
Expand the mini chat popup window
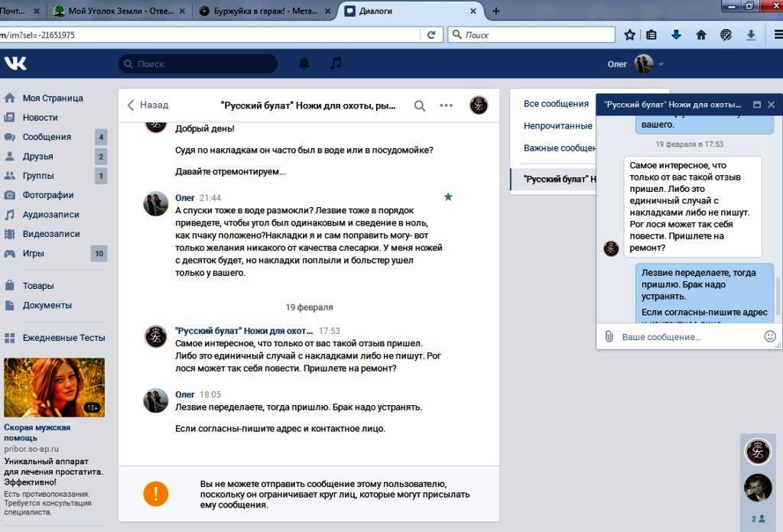click(757, 105)
